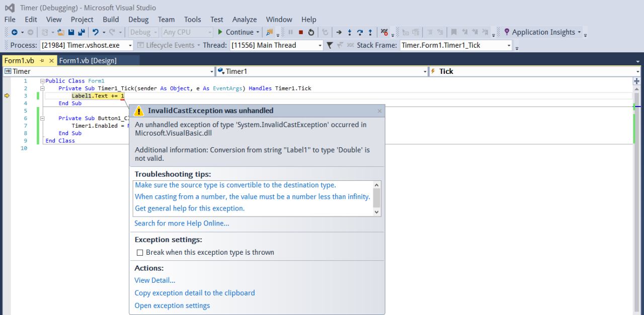Close the InvalidCastException popup with X
The image size is (644, 315).
379,111
